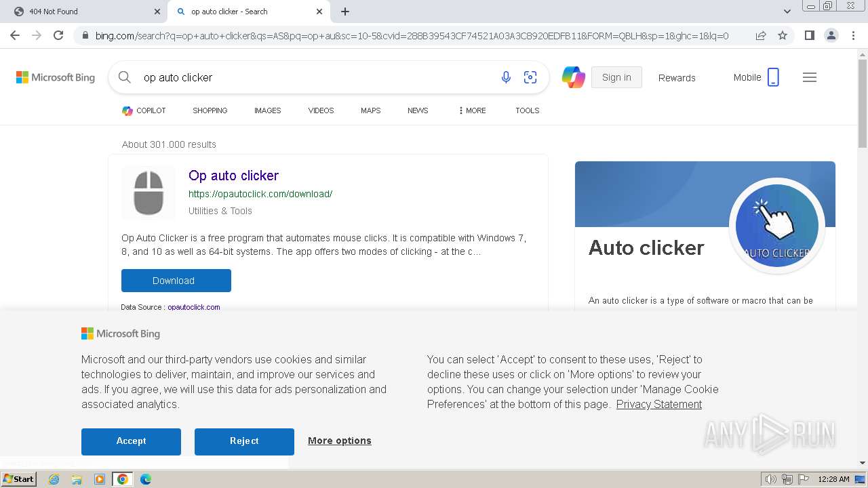The width and height of the screenshot is (868, 488).
Task: Open the media player taskbar icon
Action: [x=100, y=479]
